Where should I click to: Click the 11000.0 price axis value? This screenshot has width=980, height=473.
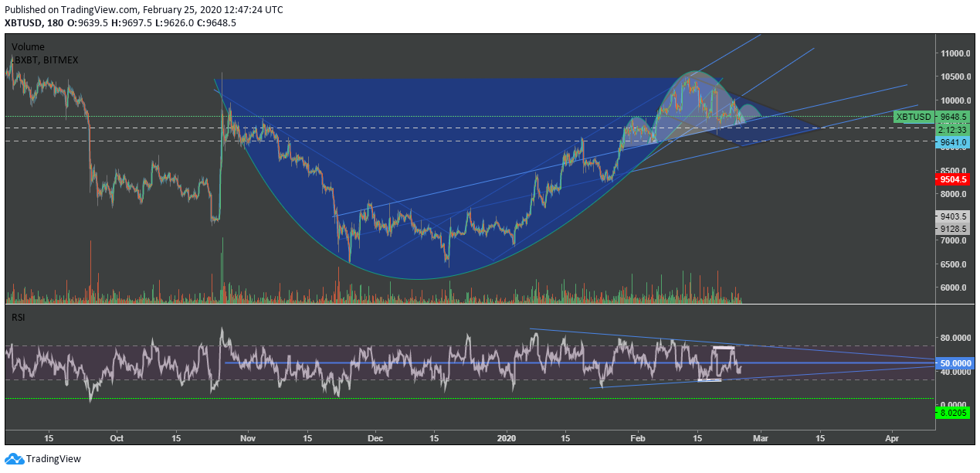[x=955, y=54]
